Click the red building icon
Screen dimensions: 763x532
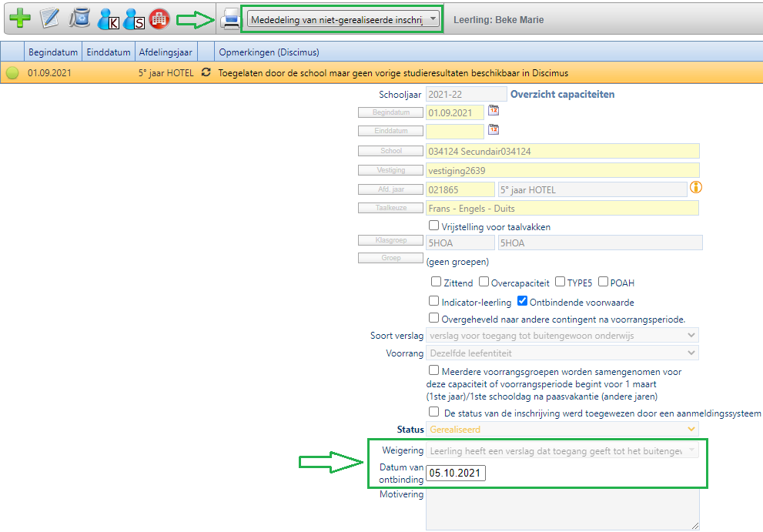[159, 19]
